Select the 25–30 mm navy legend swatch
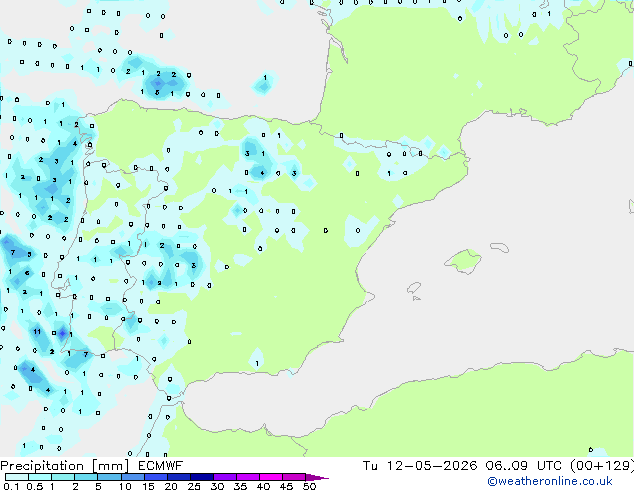The image size is (634, 490). click(x=202, y=477)
